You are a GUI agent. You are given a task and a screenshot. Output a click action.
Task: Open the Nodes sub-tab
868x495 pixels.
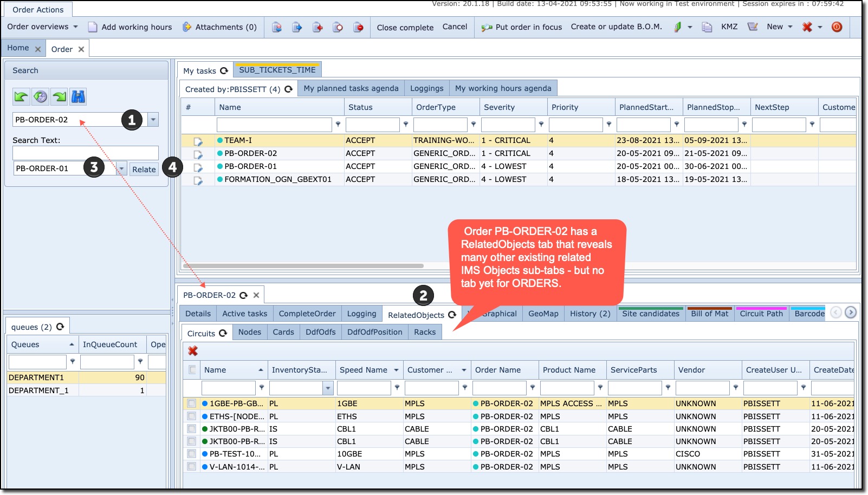click(x=249, y=332)
